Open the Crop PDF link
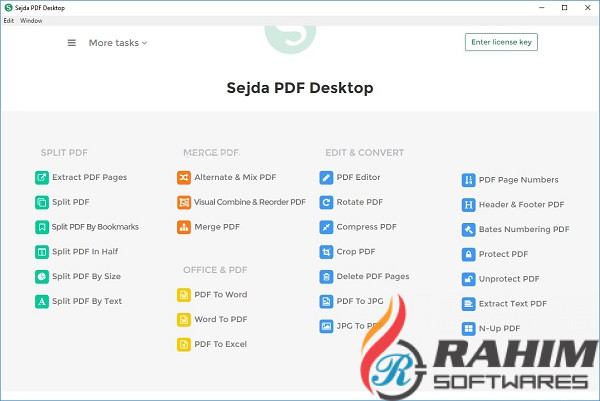The width and height of the screenshot is (600, 401). point(356,252)
